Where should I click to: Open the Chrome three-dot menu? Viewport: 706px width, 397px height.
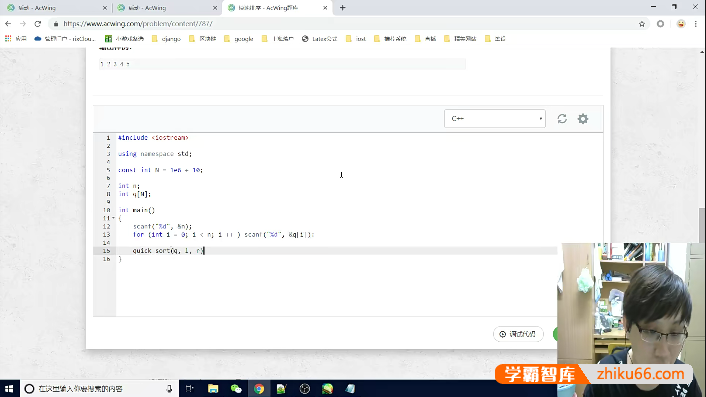tap(696, 24)
